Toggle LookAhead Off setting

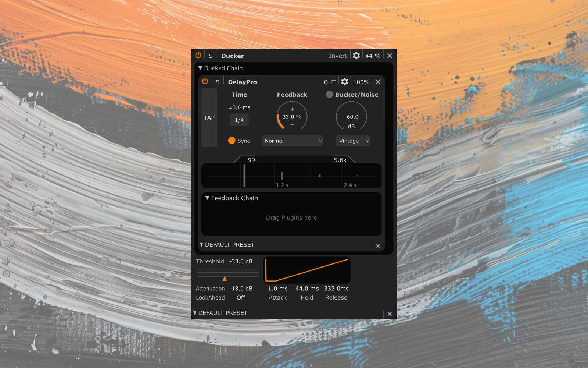pos(241,297)
